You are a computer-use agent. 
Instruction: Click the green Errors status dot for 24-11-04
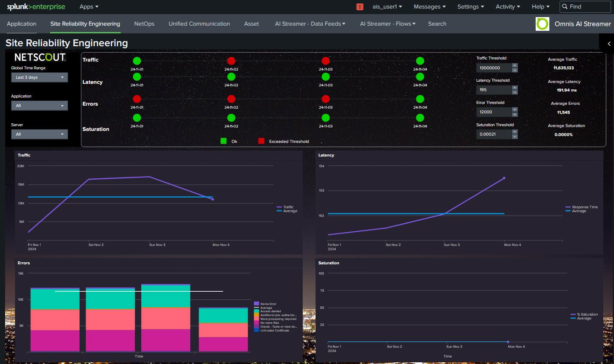click(420, 99)
